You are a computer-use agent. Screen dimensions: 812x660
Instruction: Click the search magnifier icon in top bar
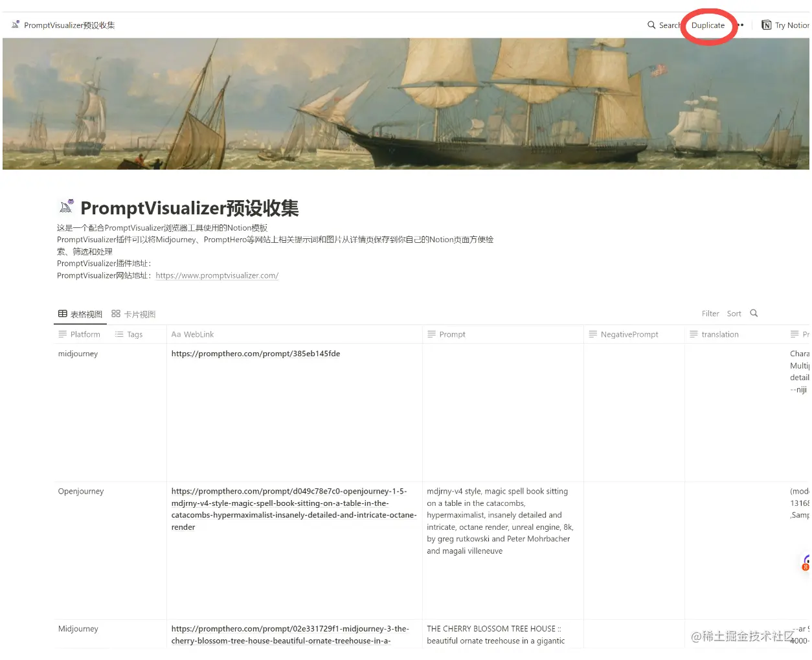pos(651,25)
